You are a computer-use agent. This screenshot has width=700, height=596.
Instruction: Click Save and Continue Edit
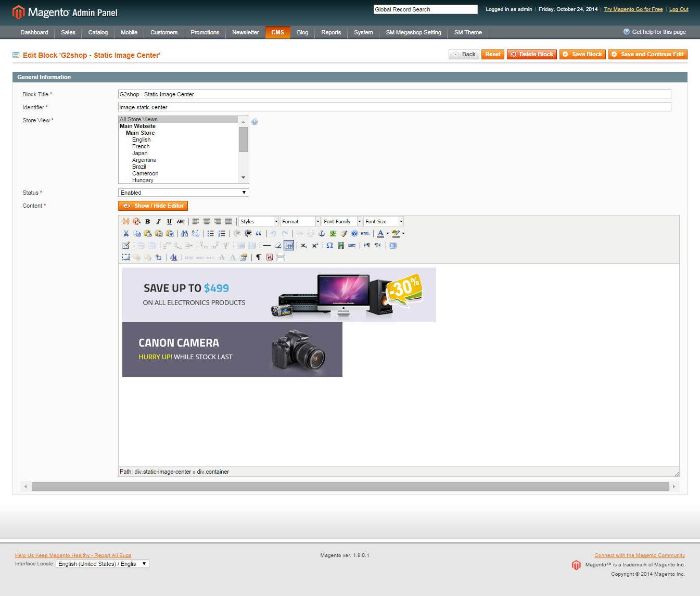coord(648,54)
